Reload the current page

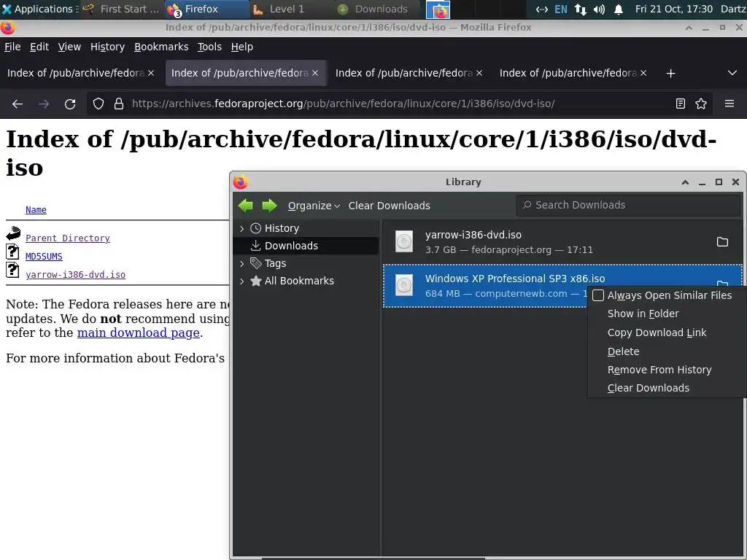[70, 104]
